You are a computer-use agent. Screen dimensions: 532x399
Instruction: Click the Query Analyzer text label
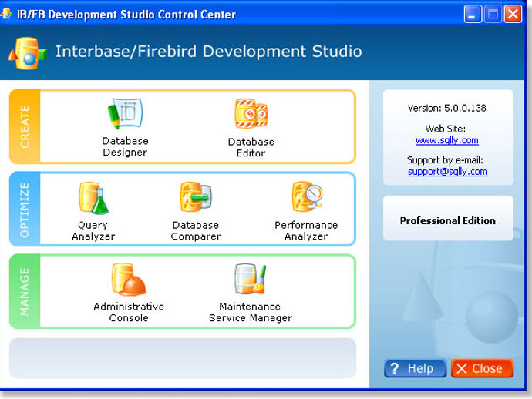tap(93, 230)
